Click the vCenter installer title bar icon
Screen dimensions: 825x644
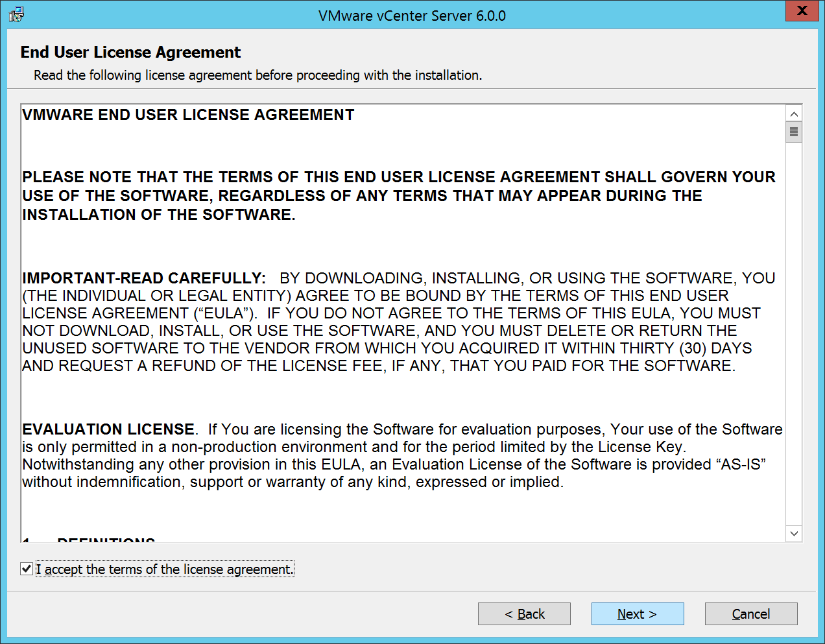pyautogui.click(x=16, y=14)
